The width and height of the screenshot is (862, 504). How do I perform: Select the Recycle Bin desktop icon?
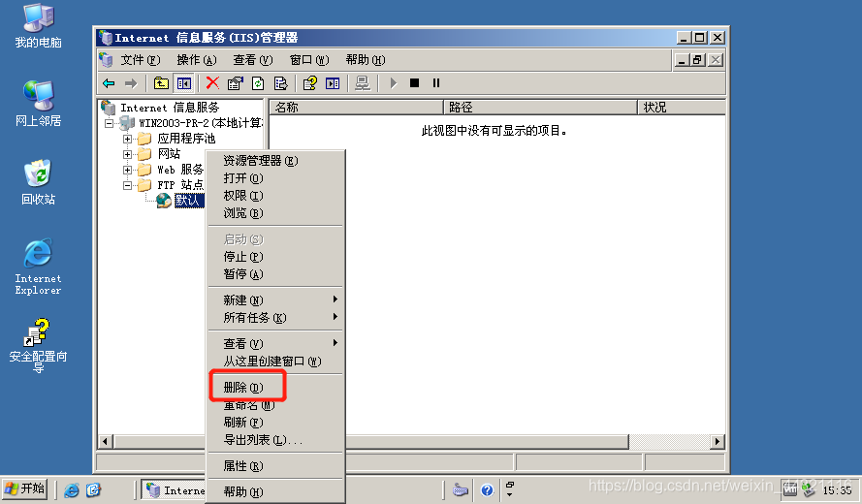[38, 182]
